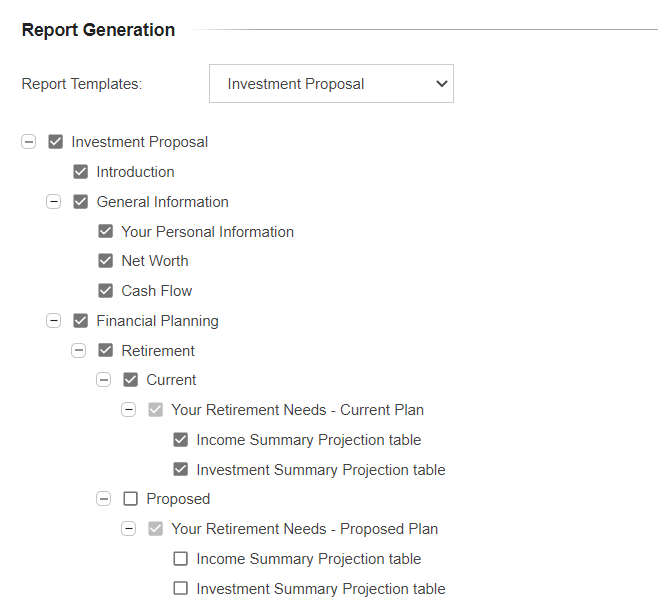Viewport: 658px width, 601px height.
Task: Collapse the Financial Planning section
Action: point(54,321)
